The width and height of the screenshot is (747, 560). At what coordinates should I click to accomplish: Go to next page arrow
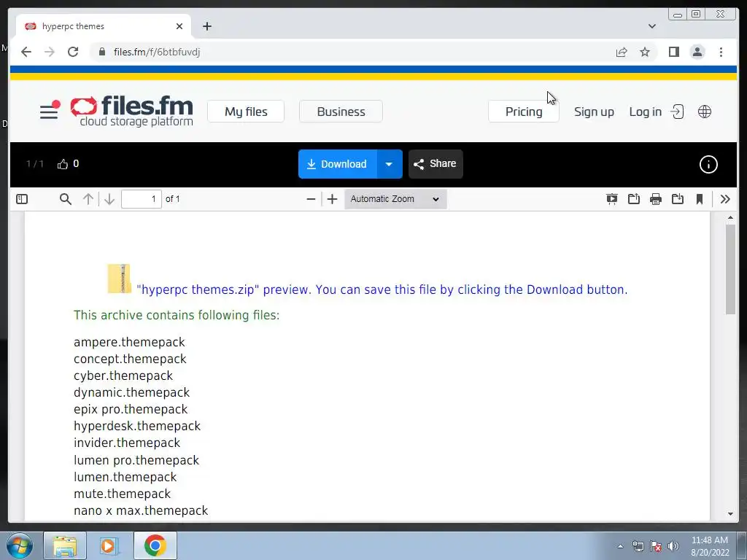[109, 199]
